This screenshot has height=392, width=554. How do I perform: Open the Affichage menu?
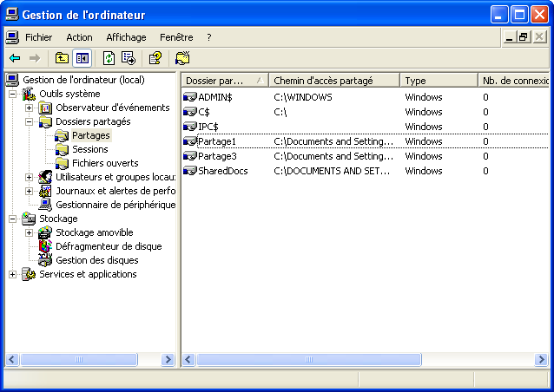[x=126, y=37]
